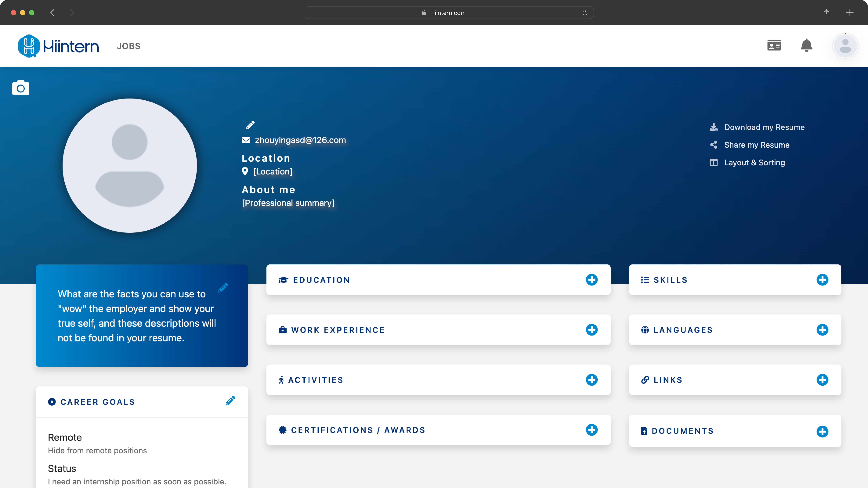The width and height of the screenshot is (868, 488).
Task: Open the notifications bell
Action: click(806, 45)
